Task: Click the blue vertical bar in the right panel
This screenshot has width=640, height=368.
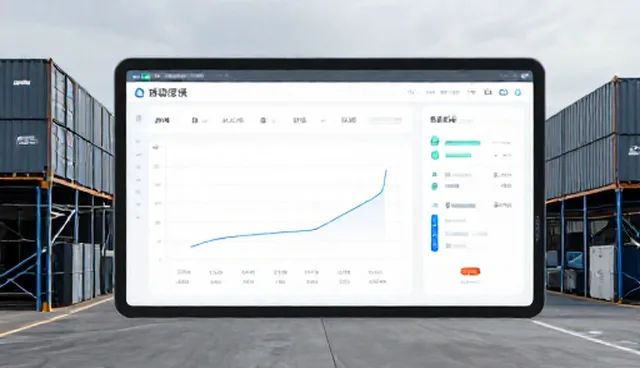Action: [434, 233]
